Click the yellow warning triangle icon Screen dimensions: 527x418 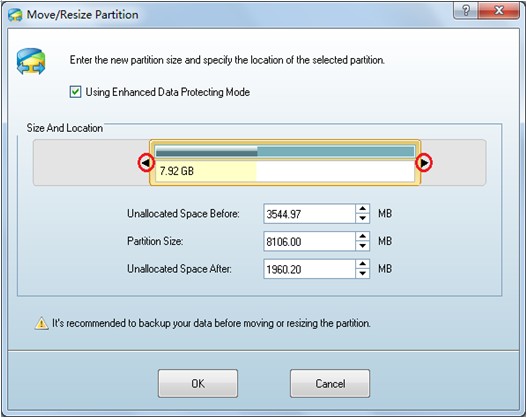(41, 323)
